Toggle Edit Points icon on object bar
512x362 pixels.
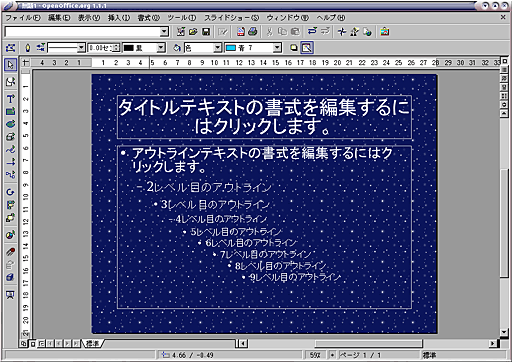11,48
